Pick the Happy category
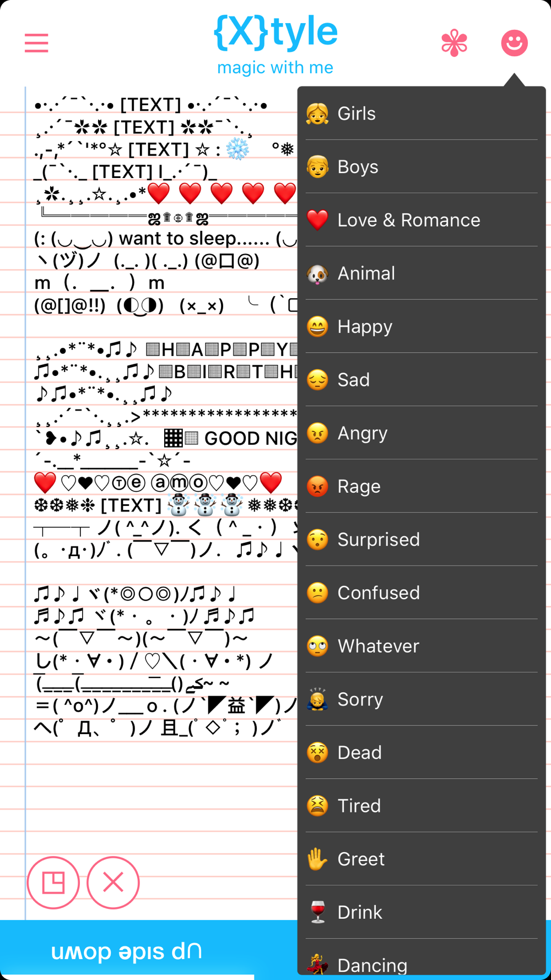The width and height of the screenshot is (551, 980). pyautogui.click(x=422, y=326)
